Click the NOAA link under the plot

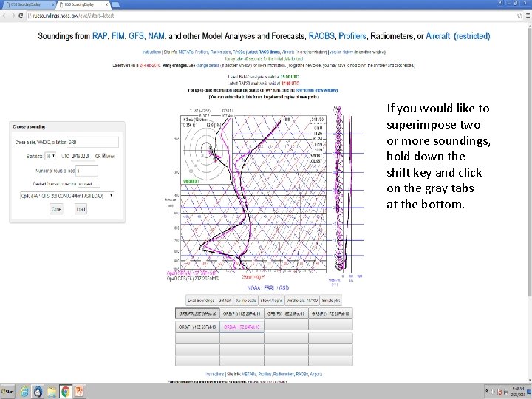coord(253,288)
